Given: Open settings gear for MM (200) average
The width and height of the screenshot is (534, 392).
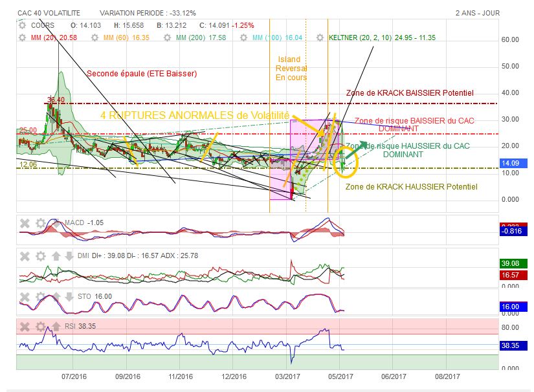Looking at the screenshot, I should point(167,38).
